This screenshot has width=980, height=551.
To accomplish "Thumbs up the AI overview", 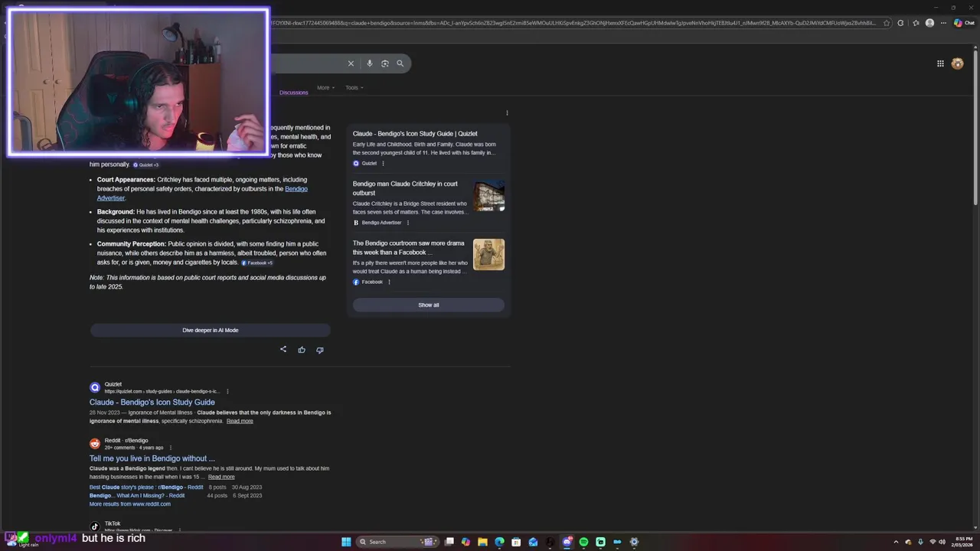I will click(302, 350).
